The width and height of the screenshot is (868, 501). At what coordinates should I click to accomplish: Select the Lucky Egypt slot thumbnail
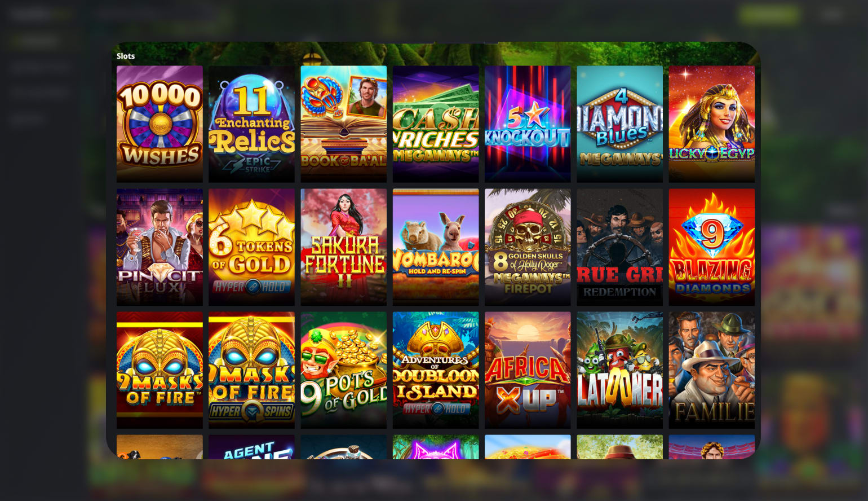tap(712, 124)
